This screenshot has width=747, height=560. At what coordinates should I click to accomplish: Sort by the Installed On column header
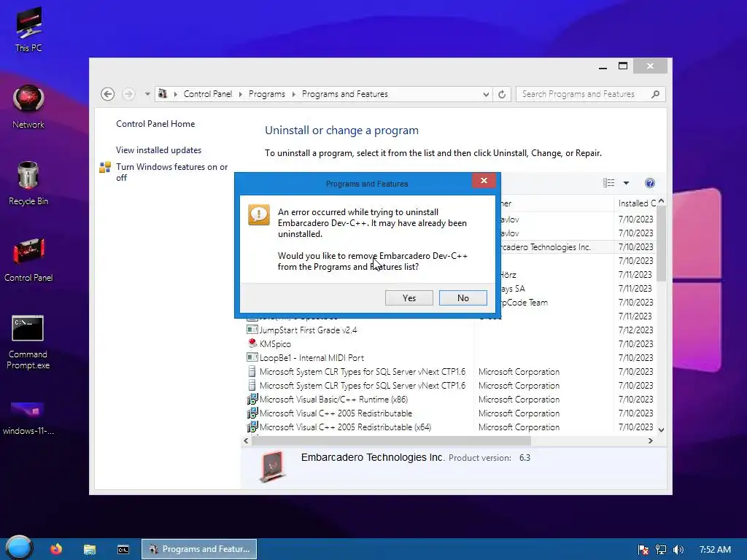coord(637,203)
